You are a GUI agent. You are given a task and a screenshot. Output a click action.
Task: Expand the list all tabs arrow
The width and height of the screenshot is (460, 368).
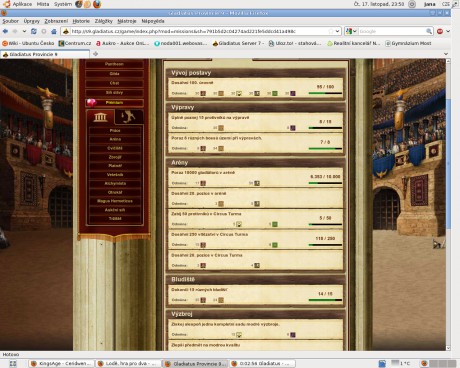(x=446, y=54)
